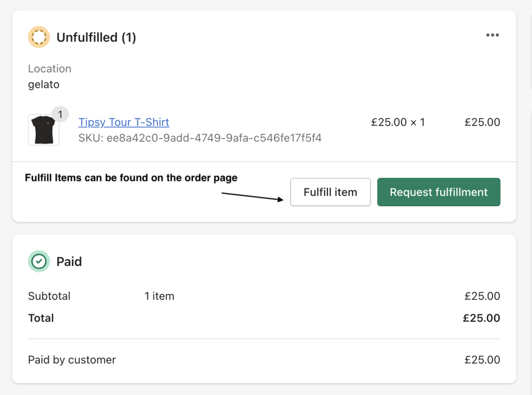Open the three-dot actions menu
Viewport: 532px width, 395px height.
493,35
